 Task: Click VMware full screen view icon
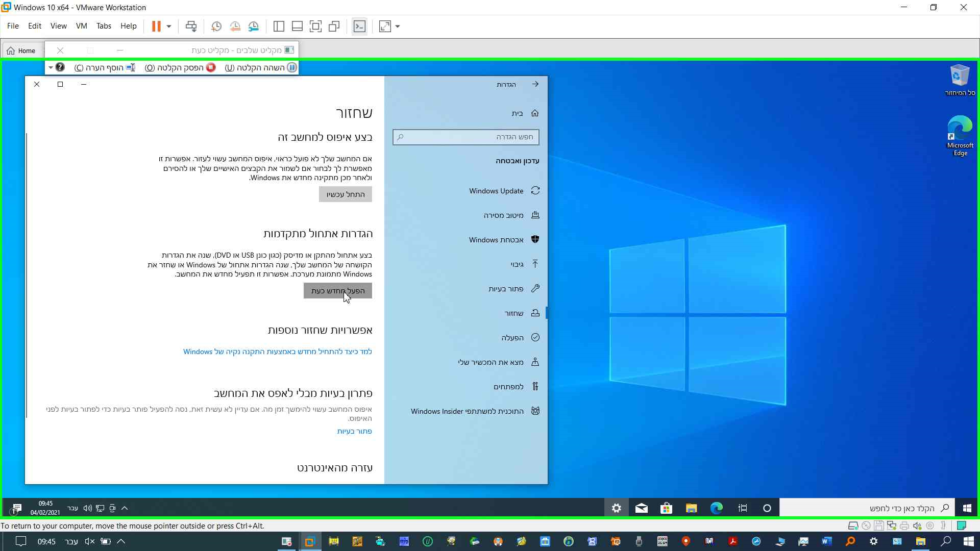[385, 26]
